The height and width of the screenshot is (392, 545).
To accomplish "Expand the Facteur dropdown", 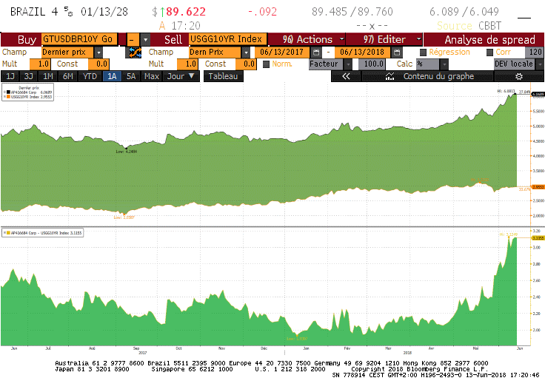I will click(348, 64).
